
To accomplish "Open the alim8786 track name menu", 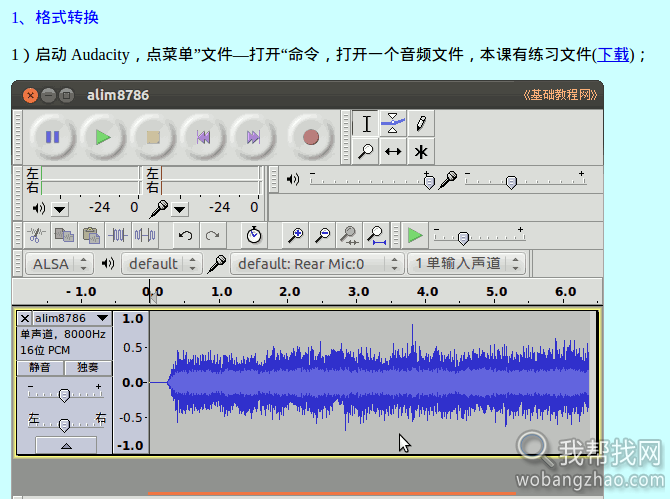I will (72, 318).
